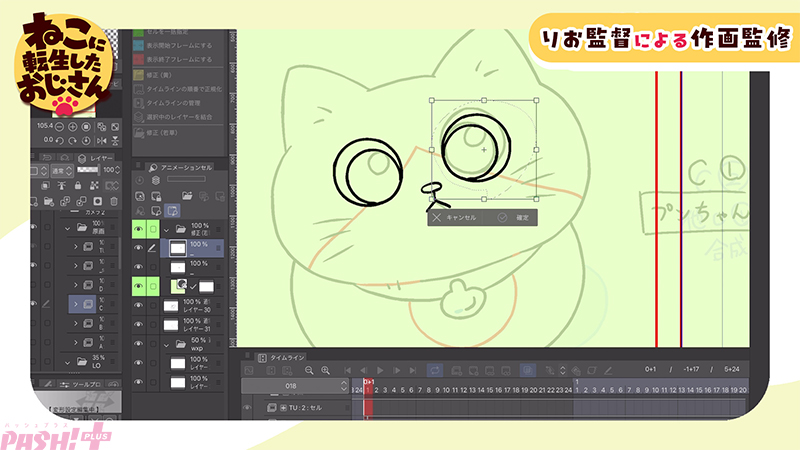Screen dimensions: 800x450
Task: Toggle the timeline loop playback icon
Action: [x=435, y=370]
